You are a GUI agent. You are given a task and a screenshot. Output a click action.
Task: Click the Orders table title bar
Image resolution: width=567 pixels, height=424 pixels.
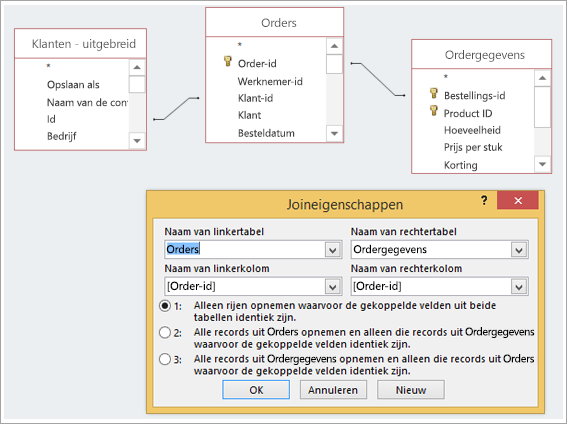[274, 22]
